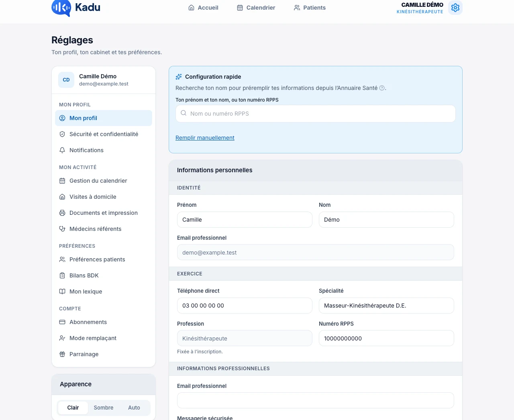Switch appearance to Sombre
514x420 pixels.
104,408
